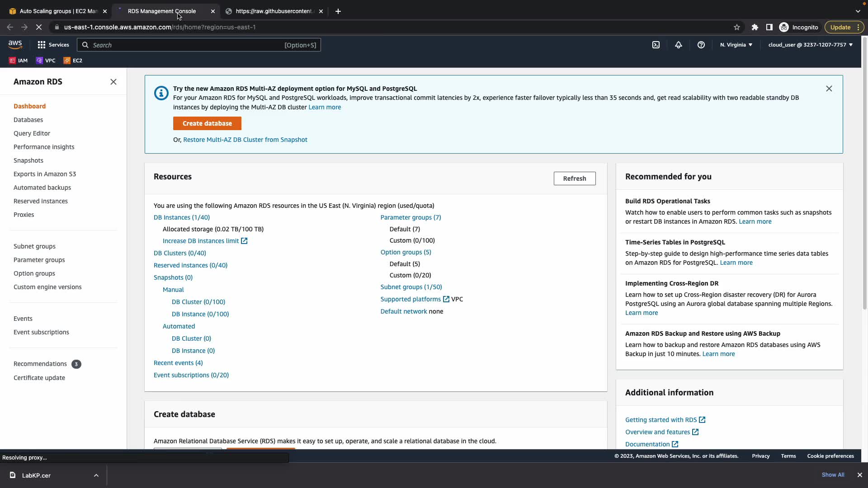Refresh the Resources panel
The width and height of the screenshot is (868, 488).
(574, 178)
